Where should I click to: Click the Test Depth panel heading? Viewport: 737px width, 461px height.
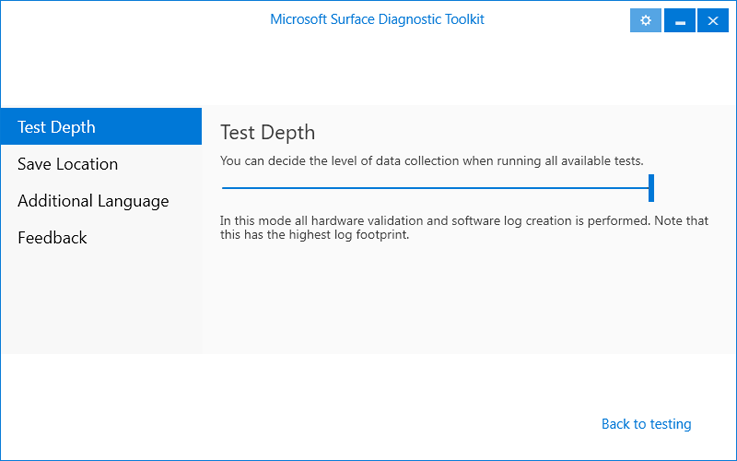click(x=267, y=132)
